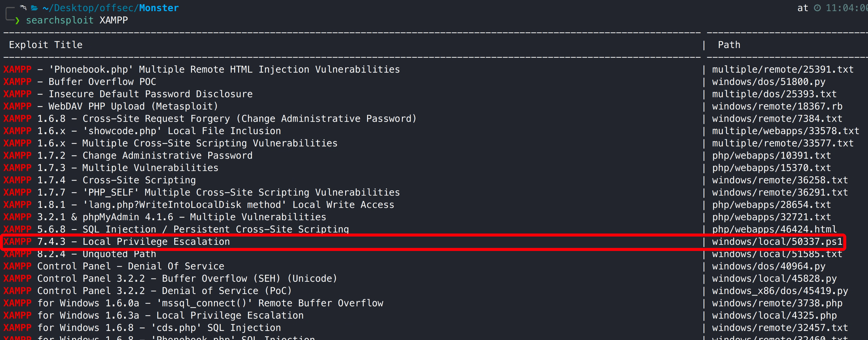Click the 'WebDAV PHP Upload (Metasploit)' entry

coord(133,106)
